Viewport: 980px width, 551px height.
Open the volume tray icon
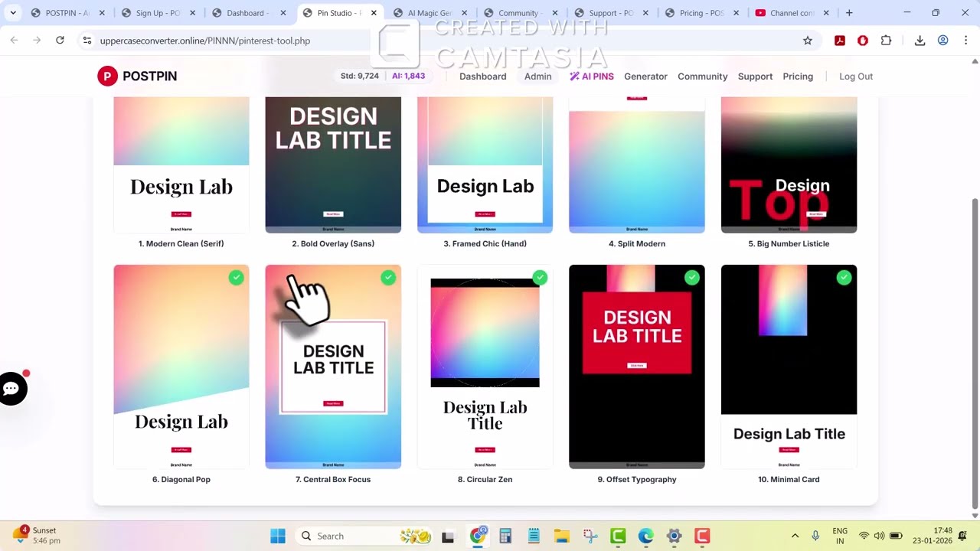coord(879,536)
